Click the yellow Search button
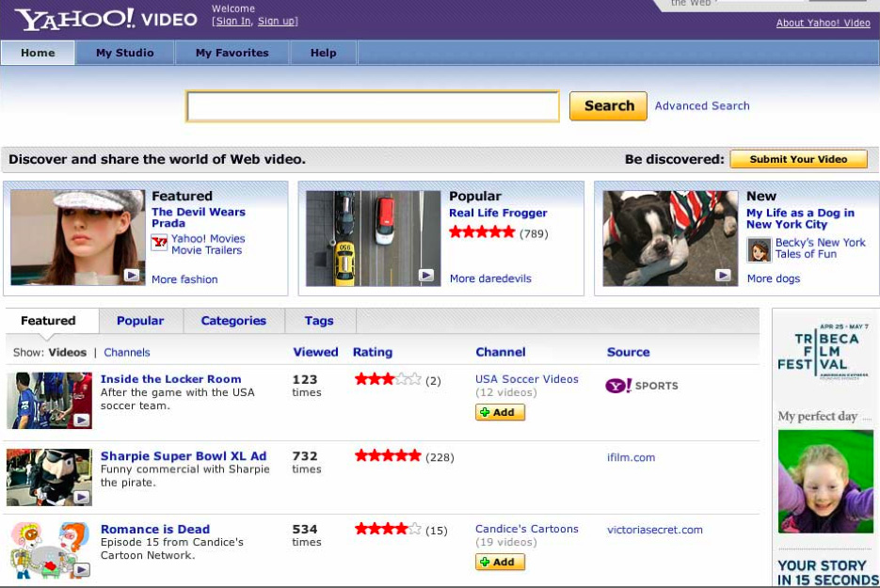This screenshot has height=588, width=880. [x=608, y=106]
